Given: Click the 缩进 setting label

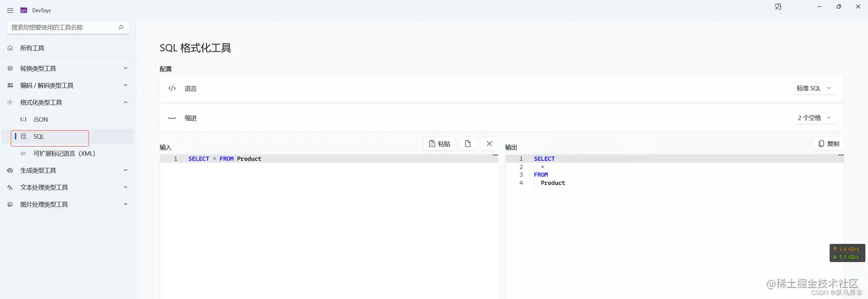Looking at the screenshot, I should [x=191, y=118].
